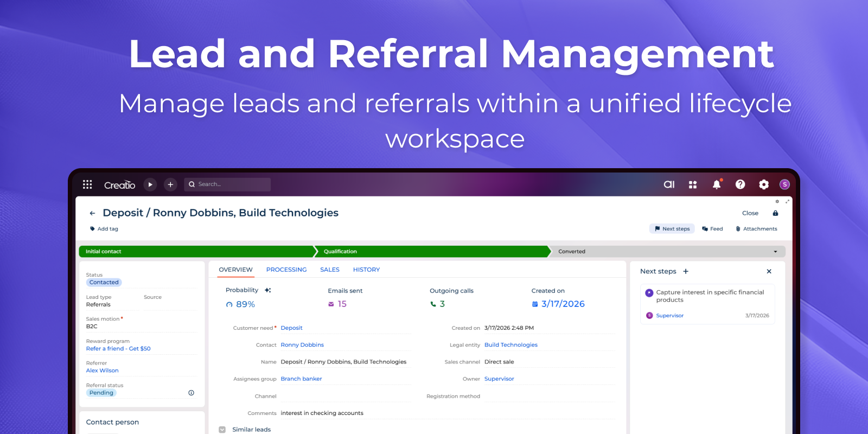This screenshot has width=868, height=434.
Task: Expand the stage bar dropdown arrow
Action: click(775, 252)
